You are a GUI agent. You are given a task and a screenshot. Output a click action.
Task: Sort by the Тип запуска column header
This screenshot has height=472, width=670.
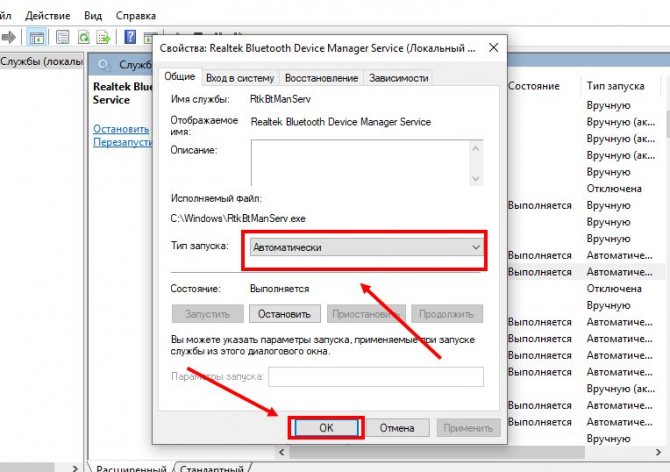tap(615, 86)
